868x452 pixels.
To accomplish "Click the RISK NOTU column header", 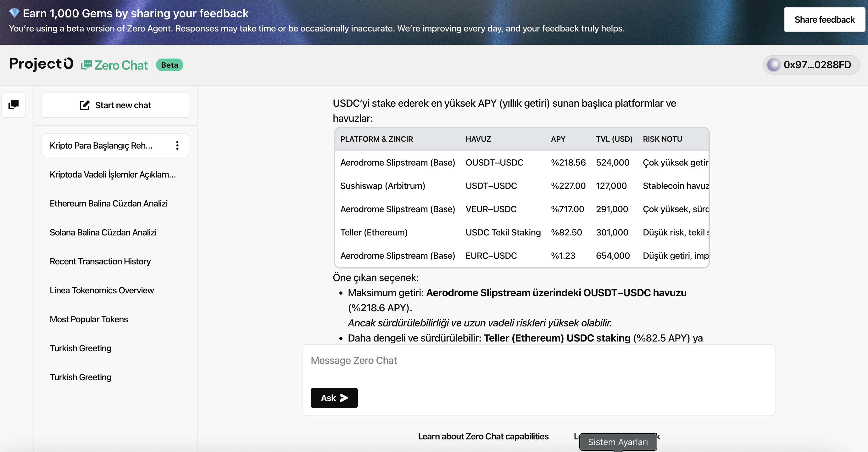I will coord(662,139).
